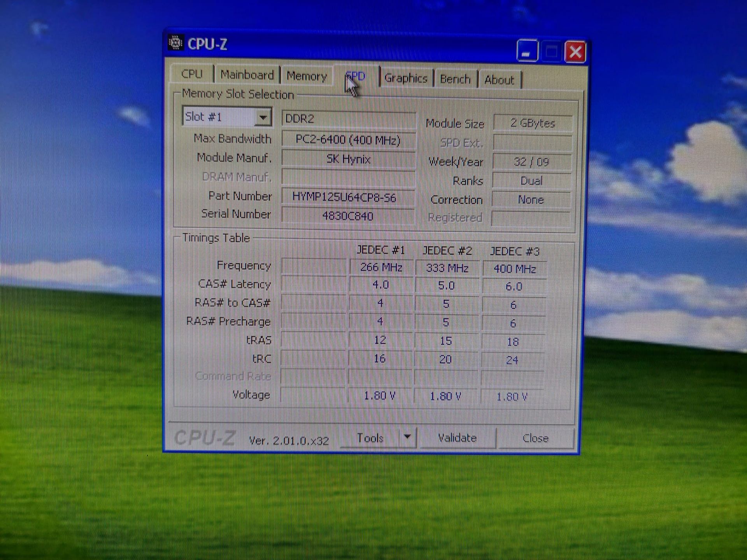Click serial number 4830C840
This screenshot has height=560, width=747.
click(x=348, y=216)
